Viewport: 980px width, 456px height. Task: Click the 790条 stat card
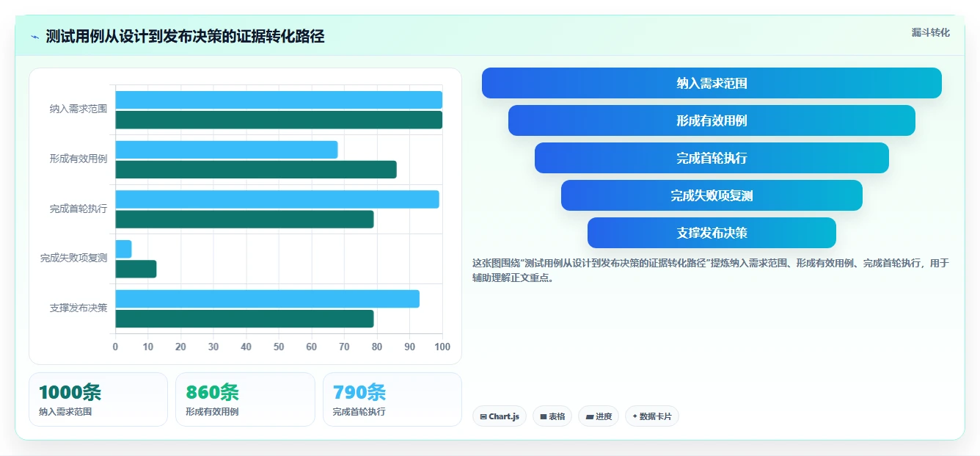pyautogui.click(x=392, y=399)
